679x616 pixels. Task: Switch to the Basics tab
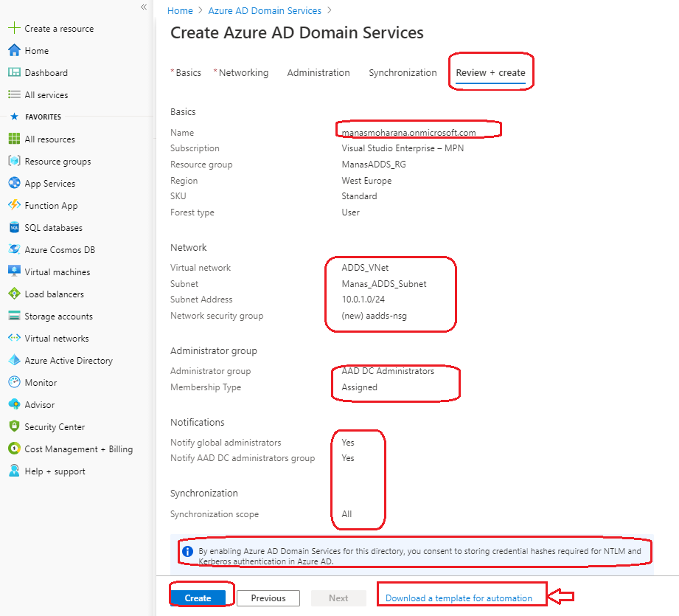[x=188, y=73]
